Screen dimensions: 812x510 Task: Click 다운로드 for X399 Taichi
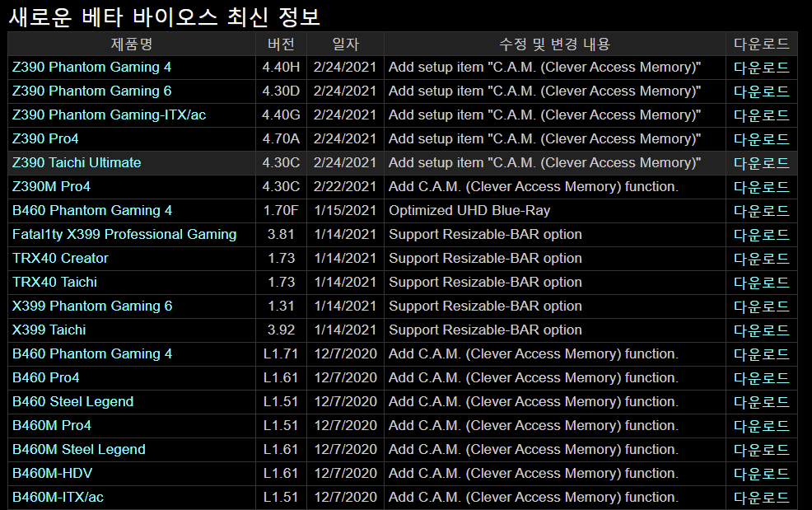pos(761,330)
